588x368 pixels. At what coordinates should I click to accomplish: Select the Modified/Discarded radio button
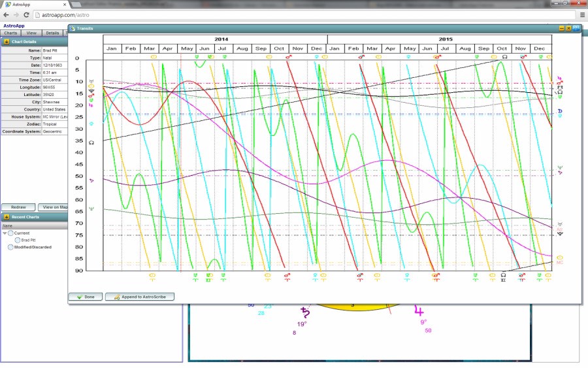pyautogui.click(x=11, y=247)
